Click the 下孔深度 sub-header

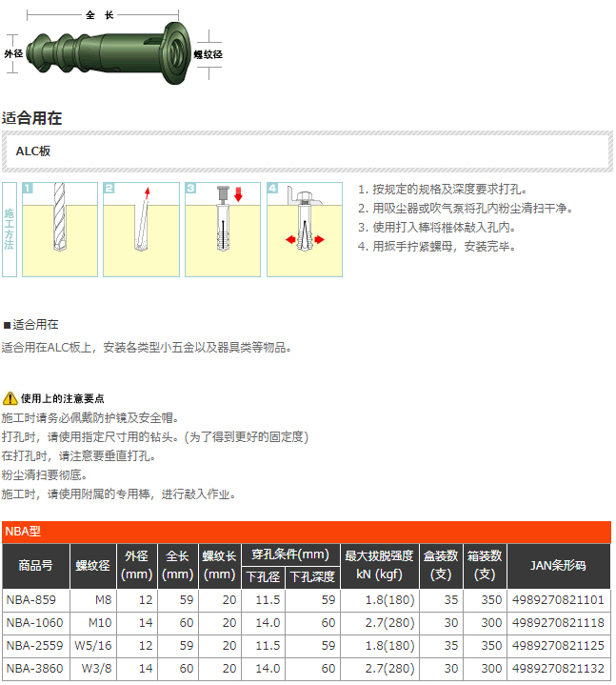coord(312,576)
